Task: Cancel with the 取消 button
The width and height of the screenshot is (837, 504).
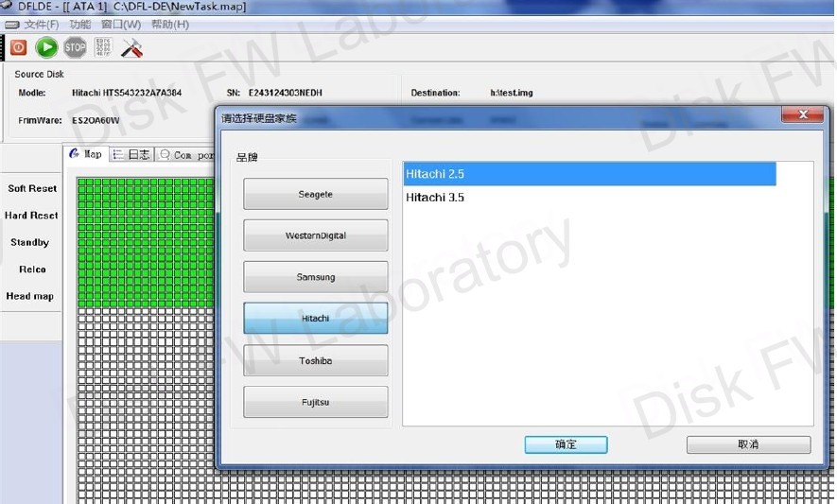Action: point(748,444)
